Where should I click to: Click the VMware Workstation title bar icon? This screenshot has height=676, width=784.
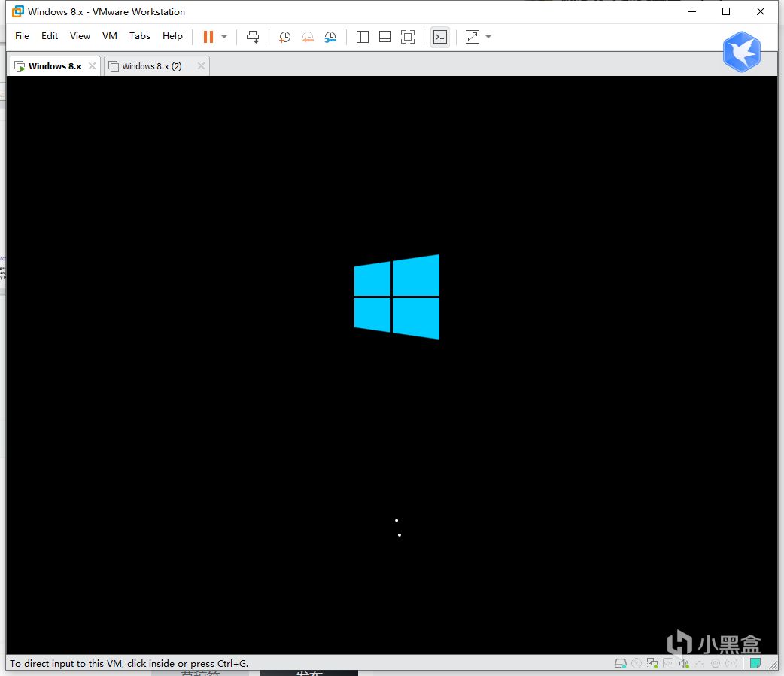click(17, 11)
